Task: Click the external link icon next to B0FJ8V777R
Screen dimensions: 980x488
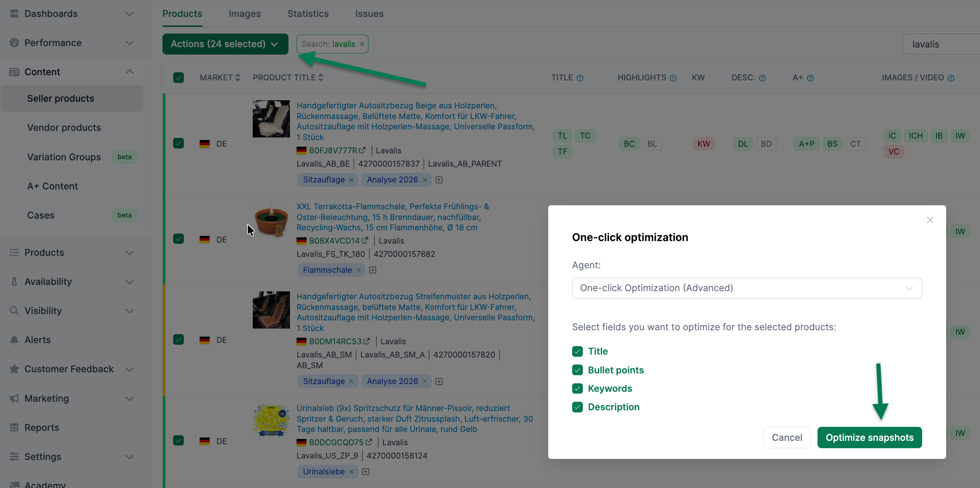Action: coord(362,150)
